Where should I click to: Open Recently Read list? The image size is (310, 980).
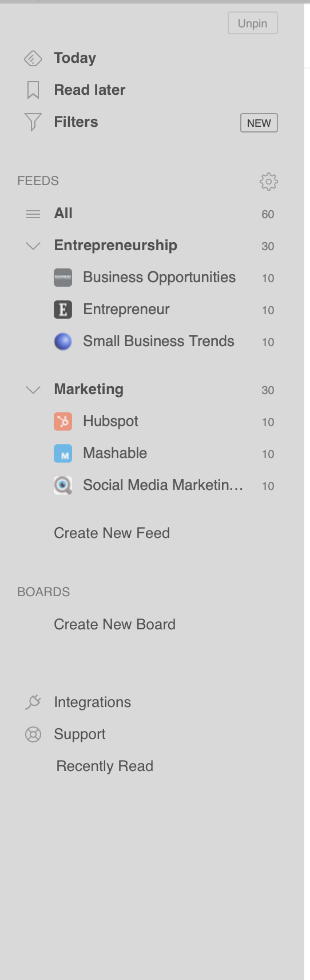point(105,766)
